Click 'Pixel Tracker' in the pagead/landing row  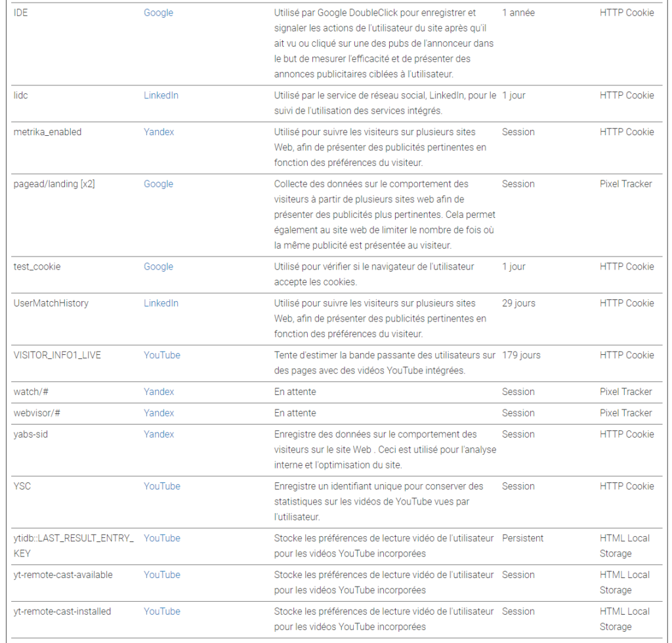pyautogui.click(x=625, y=184)
